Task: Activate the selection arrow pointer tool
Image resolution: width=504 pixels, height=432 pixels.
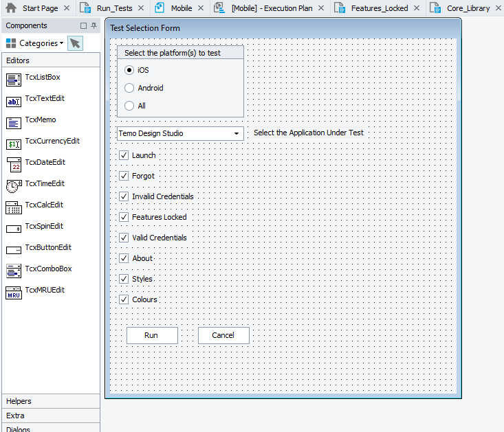Action: (75, 43)
